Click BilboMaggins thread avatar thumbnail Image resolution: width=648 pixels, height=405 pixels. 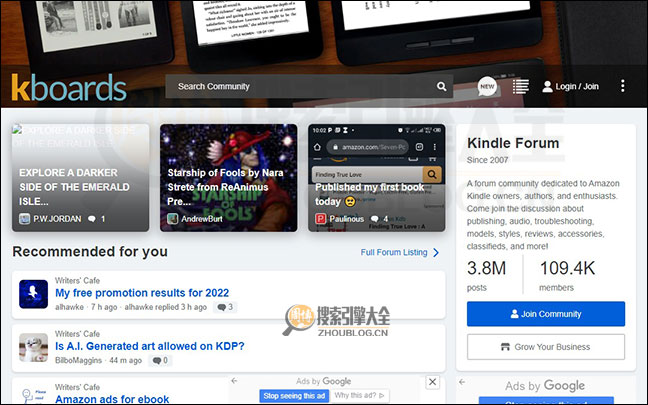click(33, 348)
